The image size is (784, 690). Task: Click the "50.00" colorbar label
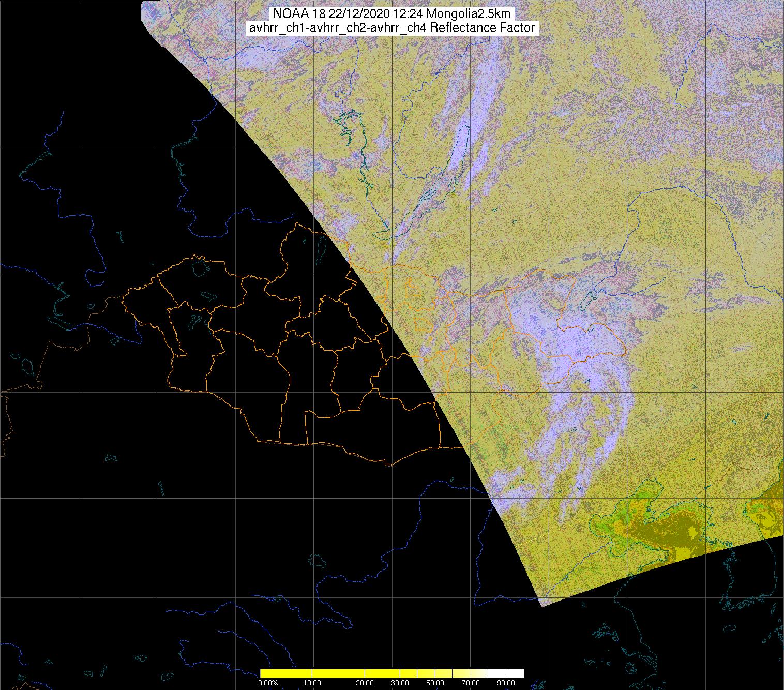pyautogui.click(x=435, y=683)
